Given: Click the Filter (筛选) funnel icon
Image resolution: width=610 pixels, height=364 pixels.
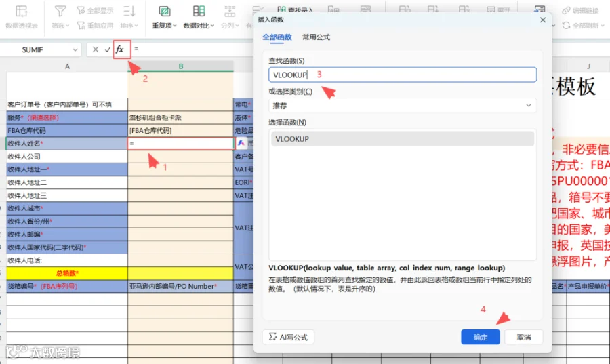Looking at the screenshot, I should (60, 11).
